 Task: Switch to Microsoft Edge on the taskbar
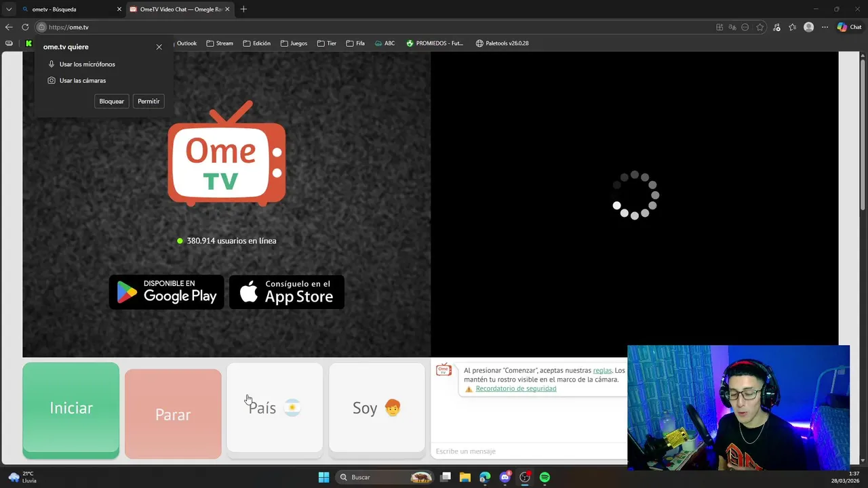point(485,477)
